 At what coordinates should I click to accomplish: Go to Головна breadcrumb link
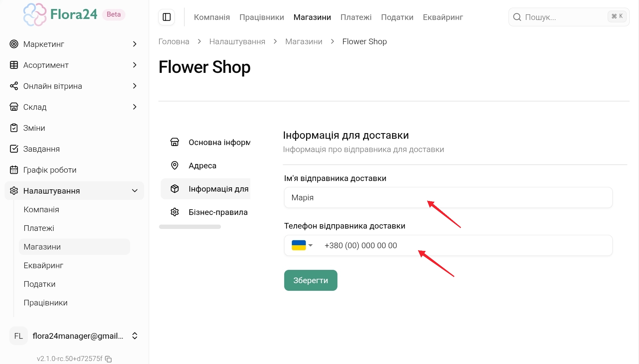(174, 42)
